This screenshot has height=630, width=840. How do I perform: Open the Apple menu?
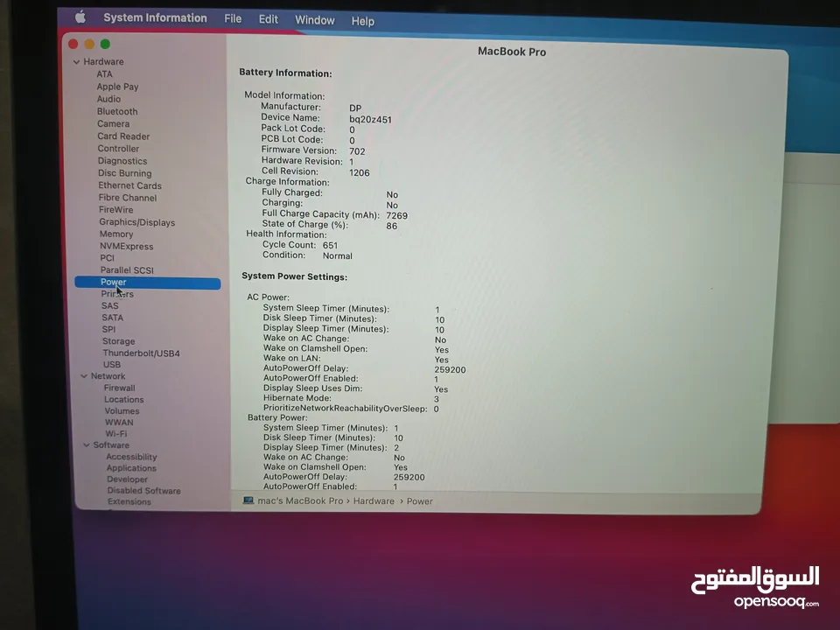(x=80, y=17)
